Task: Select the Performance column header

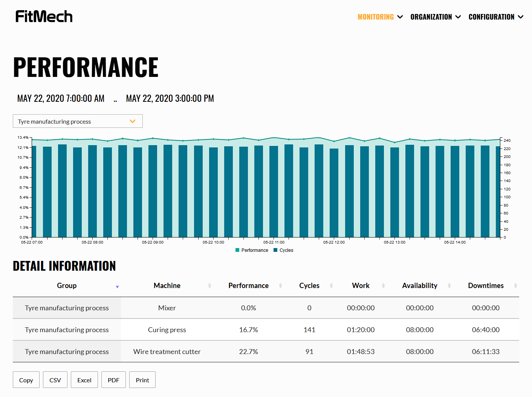Action: pyautogui.click(x=249, y=286)
